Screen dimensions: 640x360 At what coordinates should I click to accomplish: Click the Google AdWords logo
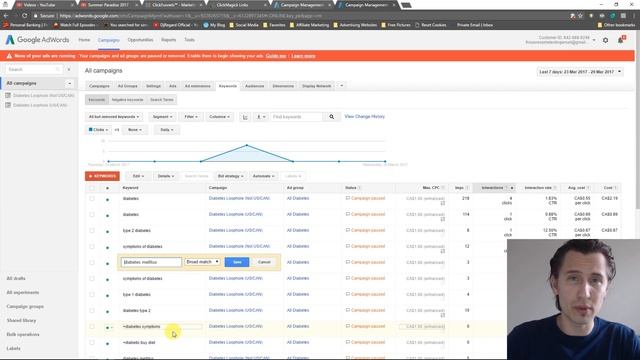pyautogui.click(x=37, y=40)
